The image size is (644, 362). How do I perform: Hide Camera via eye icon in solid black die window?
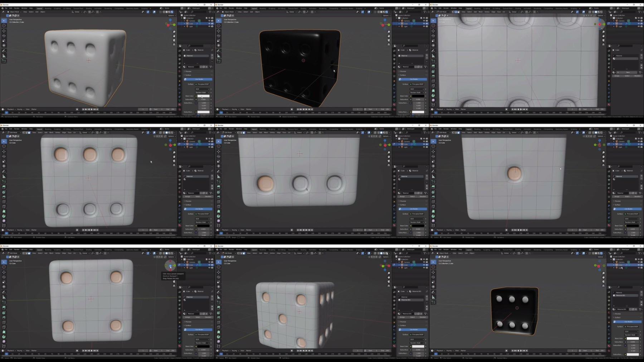(424, 21)
